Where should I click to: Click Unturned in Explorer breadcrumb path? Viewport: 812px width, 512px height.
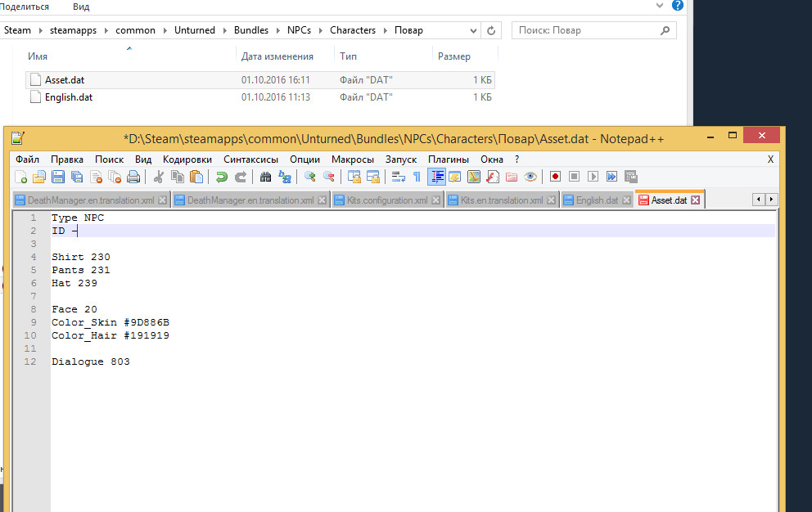coord(195,30)
